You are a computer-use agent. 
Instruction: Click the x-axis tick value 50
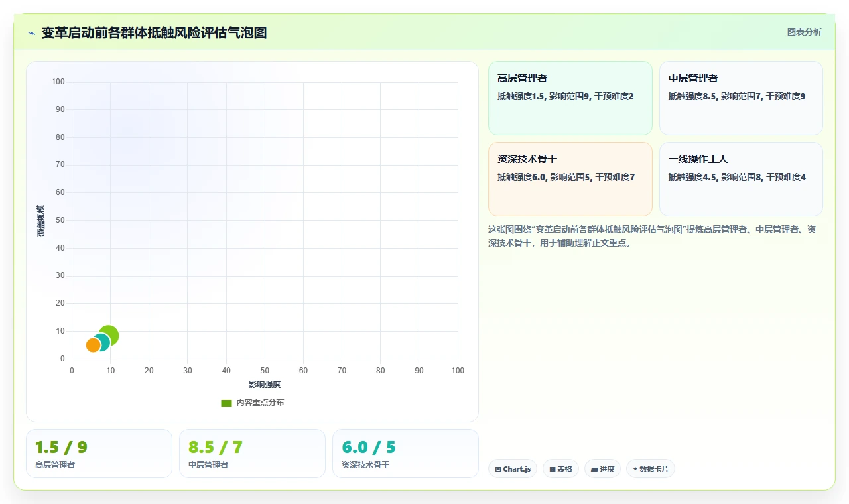coord(265,371)
